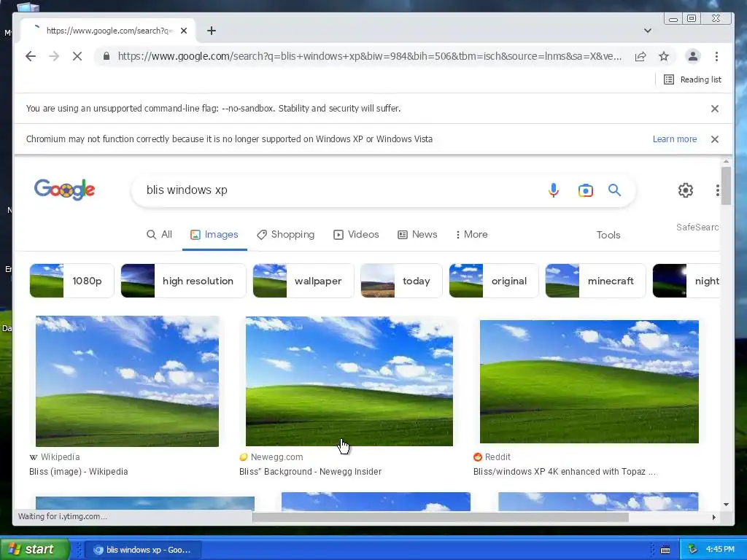Click the share page icon in address bar
Viewport: 747px width, 560px height.
click(x=640, y=56)
